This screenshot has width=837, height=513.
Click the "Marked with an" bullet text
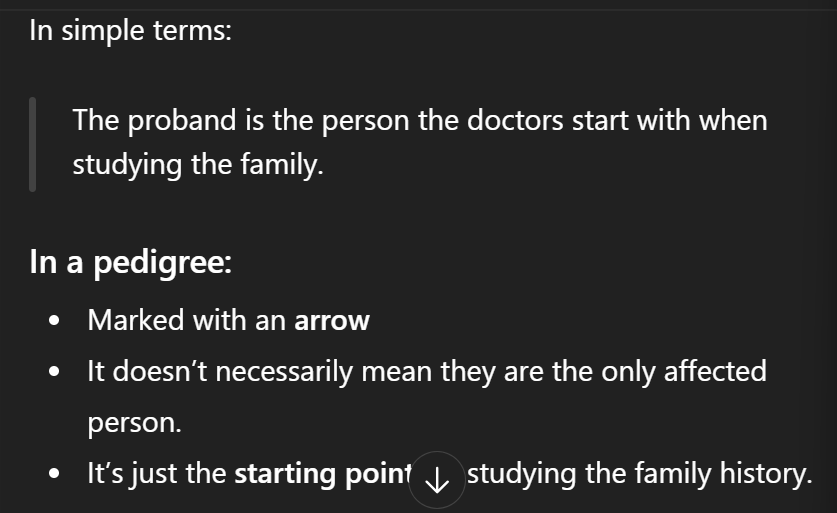[187, 321]
